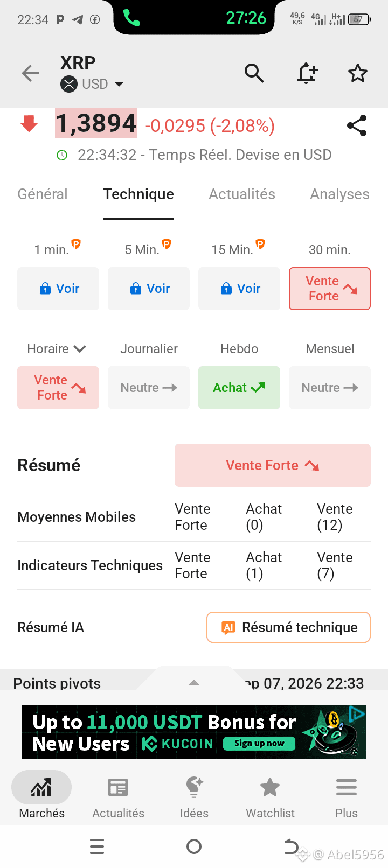Image resolution: width=388 pixels, height=868 pixels.
Task: Switch to the Analyses tab
Action: click(x=339, y=194)
